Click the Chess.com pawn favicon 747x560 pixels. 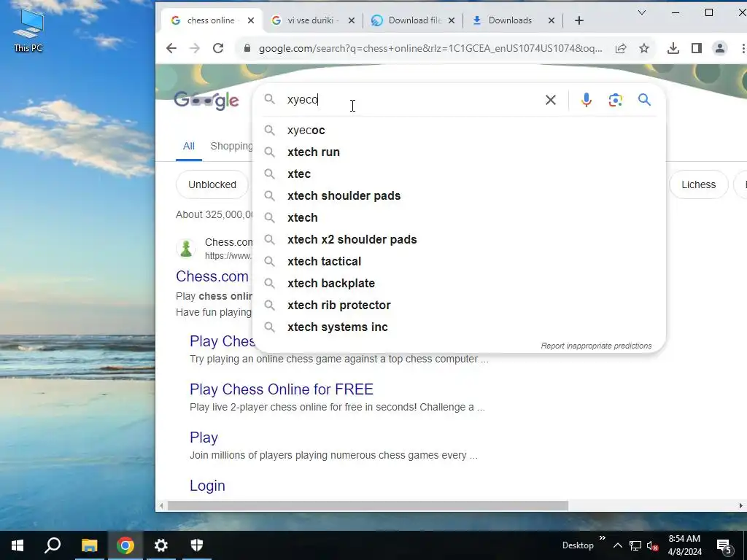(186, 248)
